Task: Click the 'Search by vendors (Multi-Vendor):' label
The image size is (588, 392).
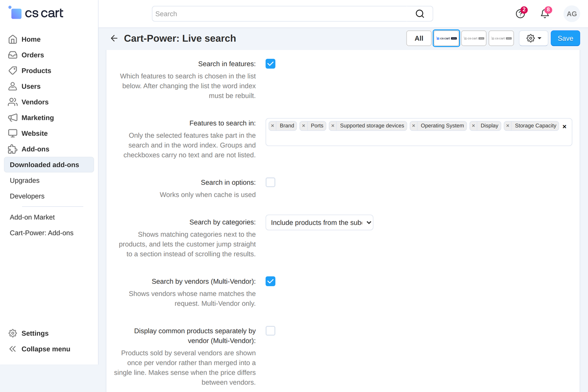Action: pos(204,281)
